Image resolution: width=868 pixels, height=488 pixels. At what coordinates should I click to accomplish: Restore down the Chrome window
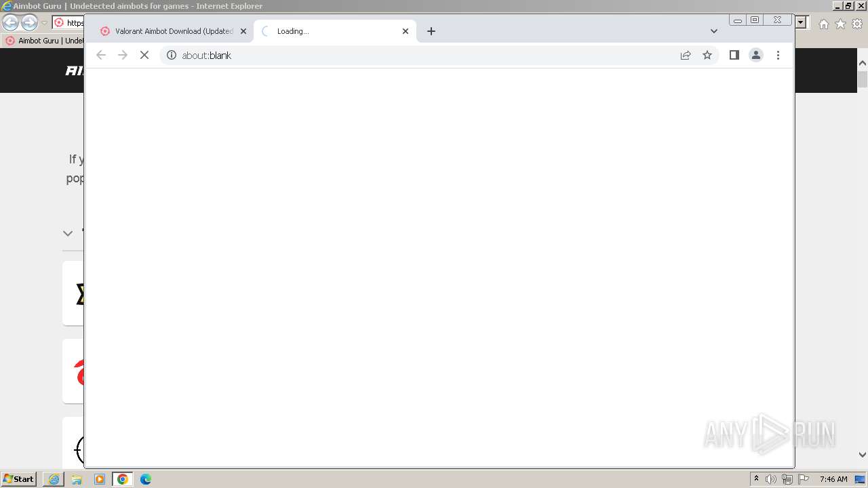(755, 20)
